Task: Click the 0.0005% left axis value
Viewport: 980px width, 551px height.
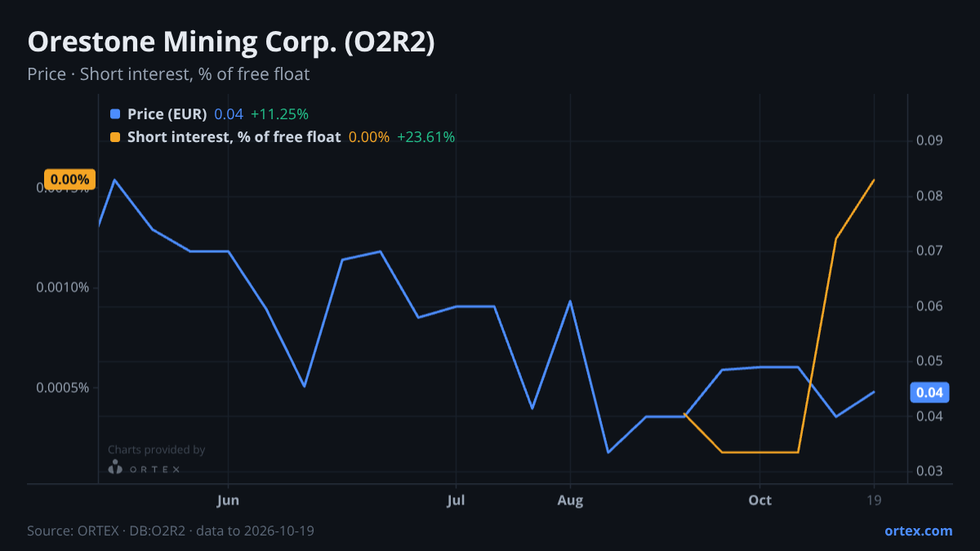Action: click(x=63, y=387)
